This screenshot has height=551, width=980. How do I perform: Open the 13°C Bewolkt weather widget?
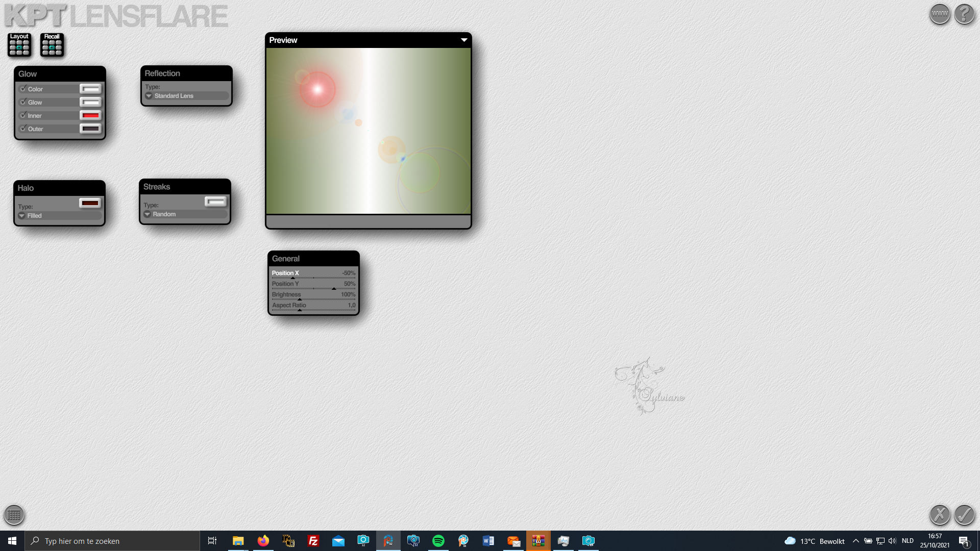coord(815,541)
